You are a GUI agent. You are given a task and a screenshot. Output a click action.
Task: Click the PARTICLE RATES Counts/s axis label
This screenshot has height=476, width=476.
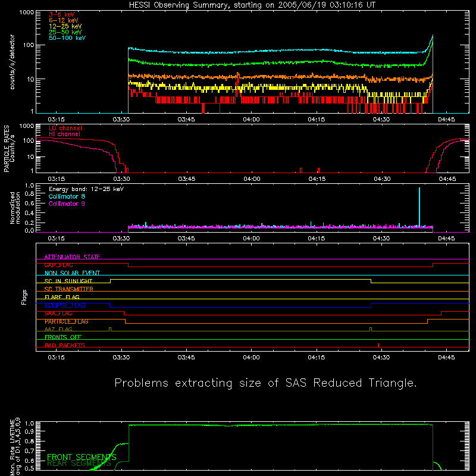[9, 149]
